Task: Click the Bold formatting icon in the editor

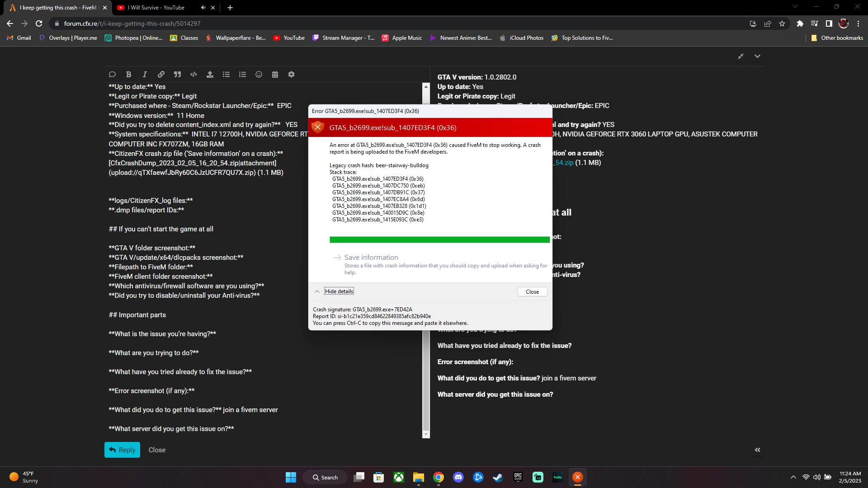Action: (128, 75)
